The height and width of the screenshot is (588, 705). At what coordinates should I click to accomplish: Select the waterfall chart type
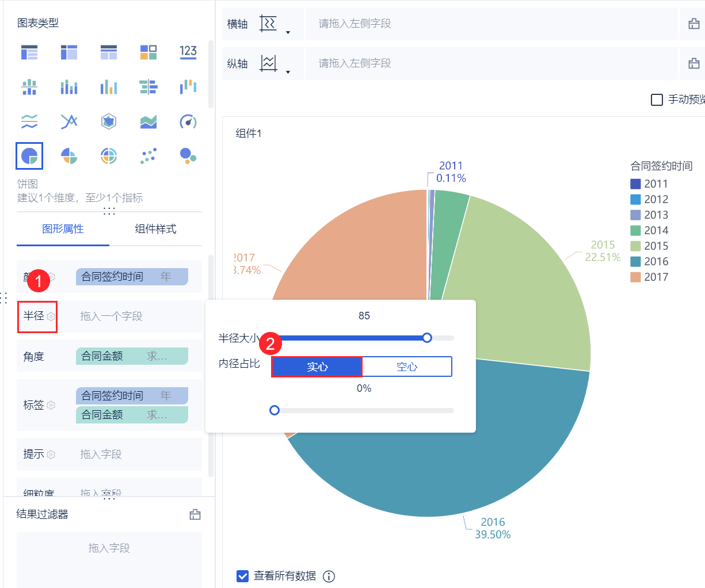[x=188, y=87]
